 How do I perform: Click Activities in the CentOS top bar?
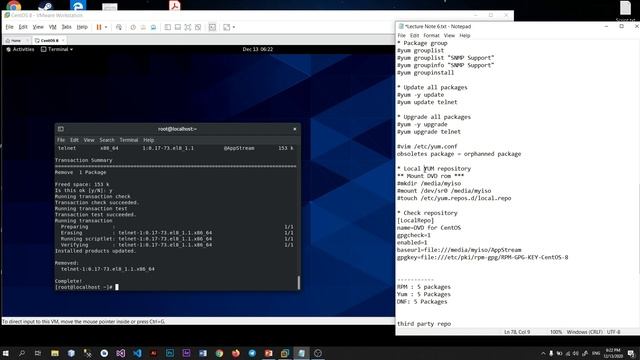[20, 49]
